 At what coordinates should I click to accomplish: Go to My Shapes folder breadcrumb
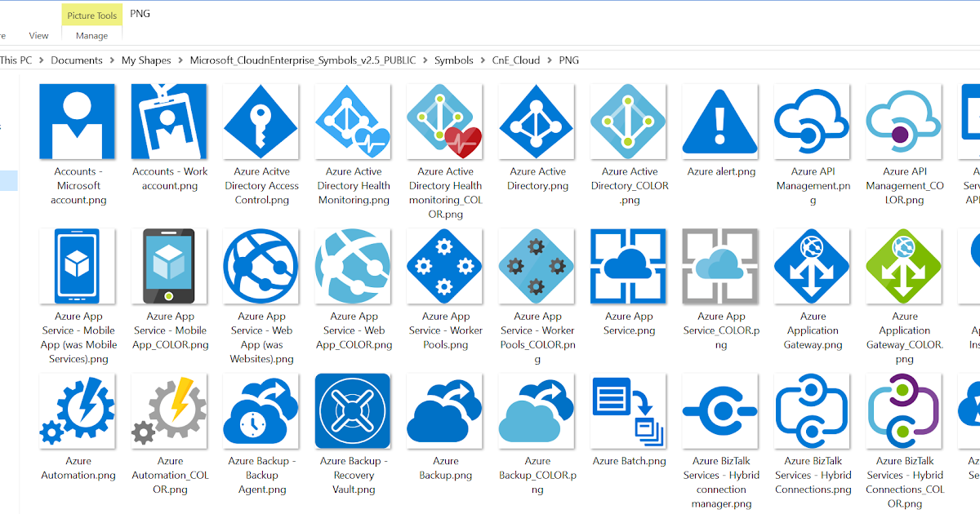coord(146,60)
